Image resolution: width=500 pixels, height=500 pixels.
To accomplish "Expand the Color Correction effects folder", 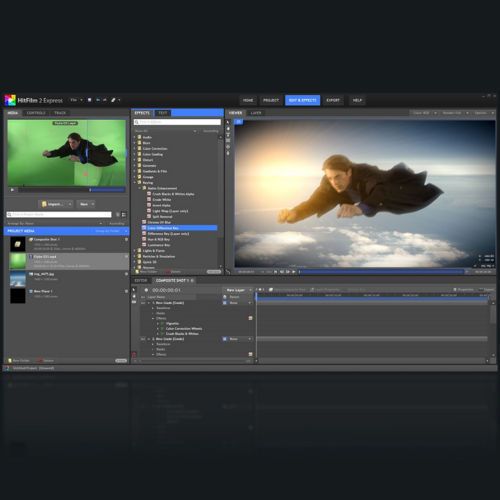I will click(135, 148).
